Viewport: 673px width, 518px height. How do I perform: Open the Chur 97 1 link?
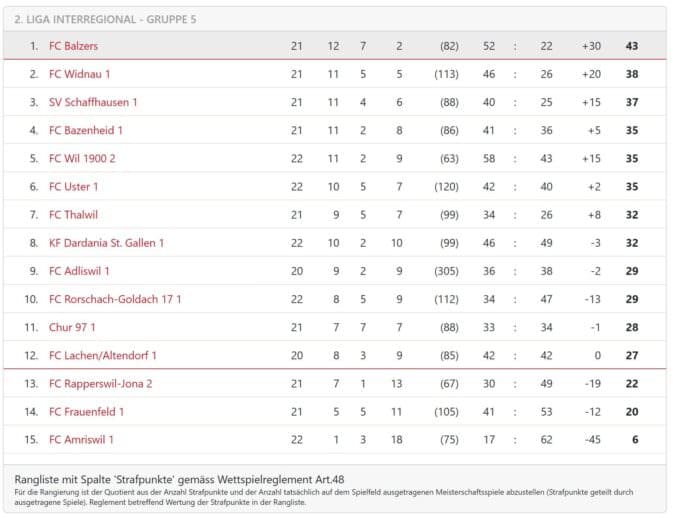point(74,327)
